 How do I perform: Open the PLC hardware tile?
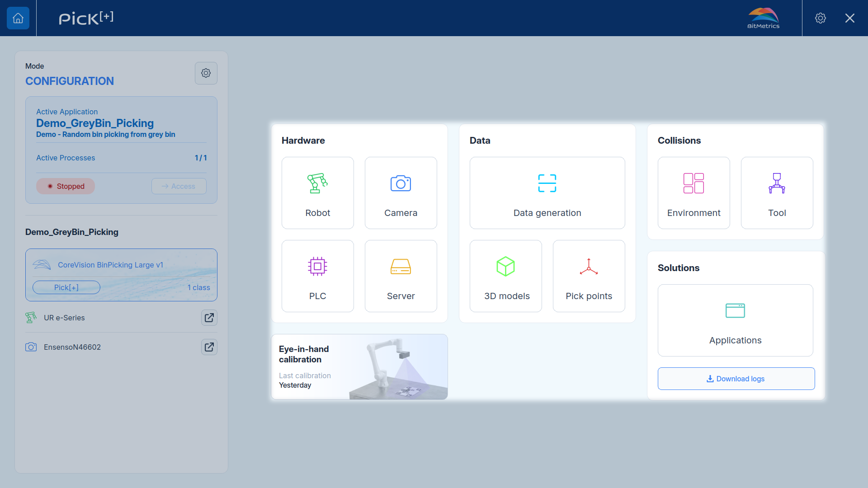318,276
